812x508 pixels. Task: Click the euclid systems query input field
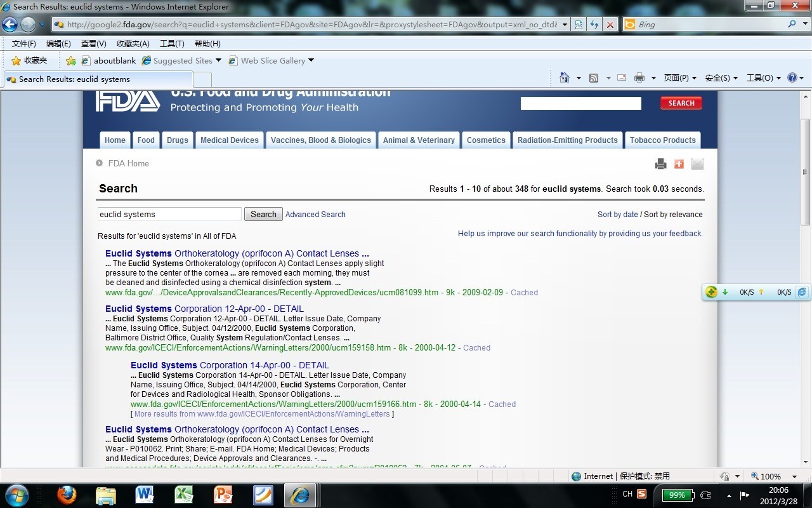pos(169,214)
